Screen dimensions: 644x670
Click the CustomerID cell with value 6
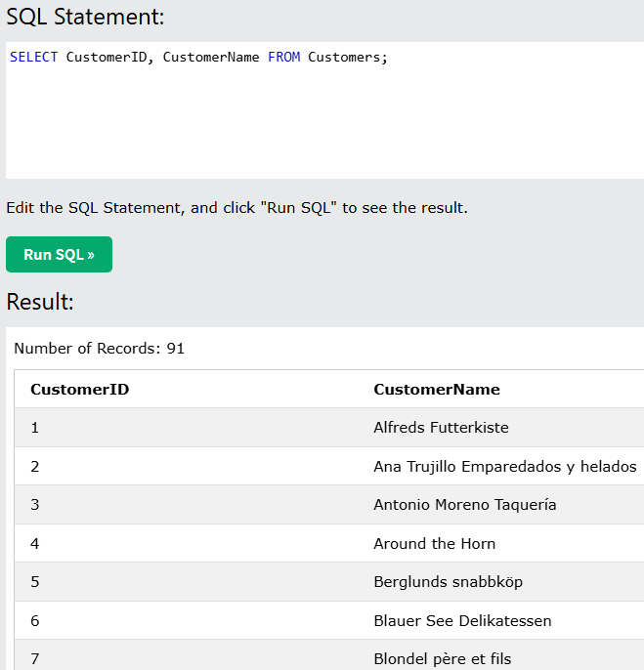click(x=35, y=621)
